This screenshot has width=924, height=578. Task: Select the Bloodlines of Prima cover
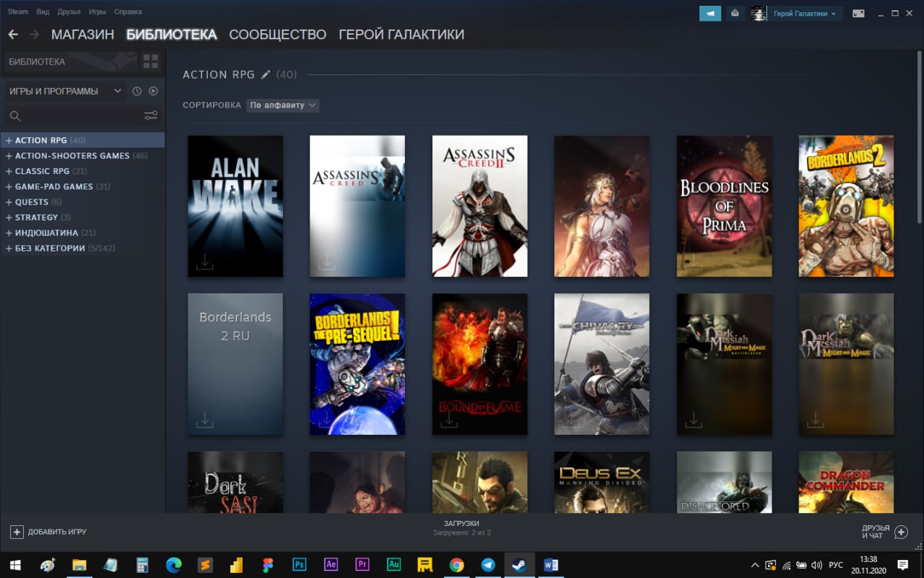(x=724, y=206)
